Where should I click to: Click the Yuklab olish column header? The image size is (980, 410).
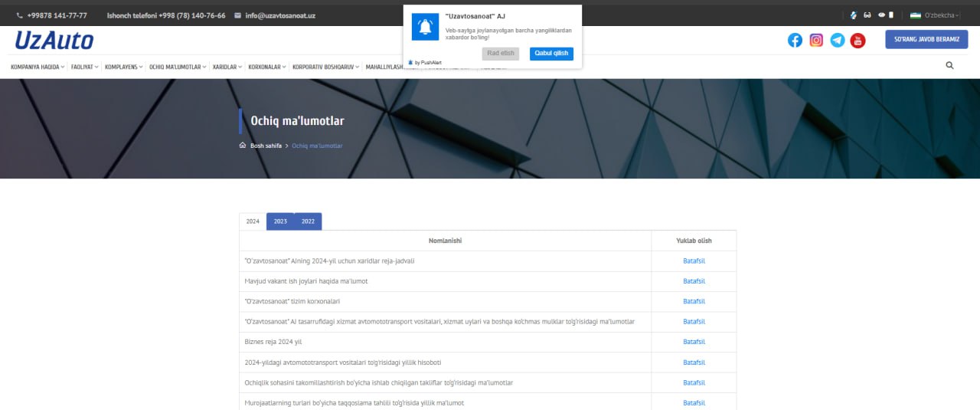point(694,241)
